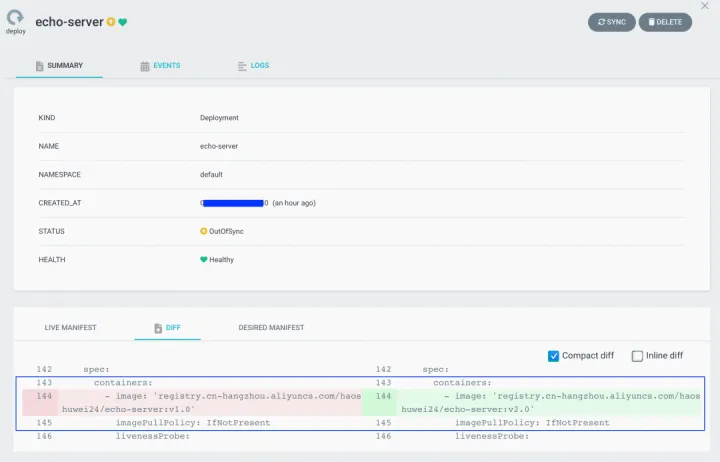Click the calendar icon on the EVENTS tab
720x462 pixels.
click(145, 66)
